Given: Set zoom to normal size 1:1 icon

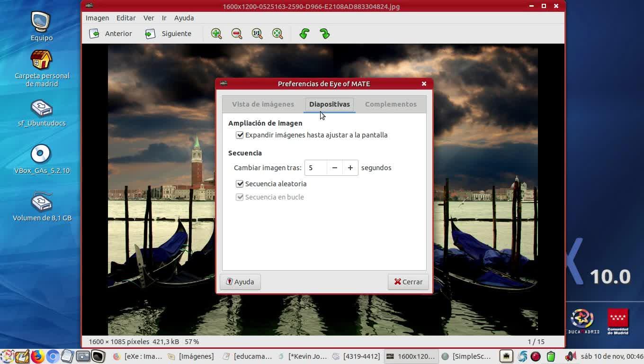Looking at the screenshot, I should click(257, 34).
